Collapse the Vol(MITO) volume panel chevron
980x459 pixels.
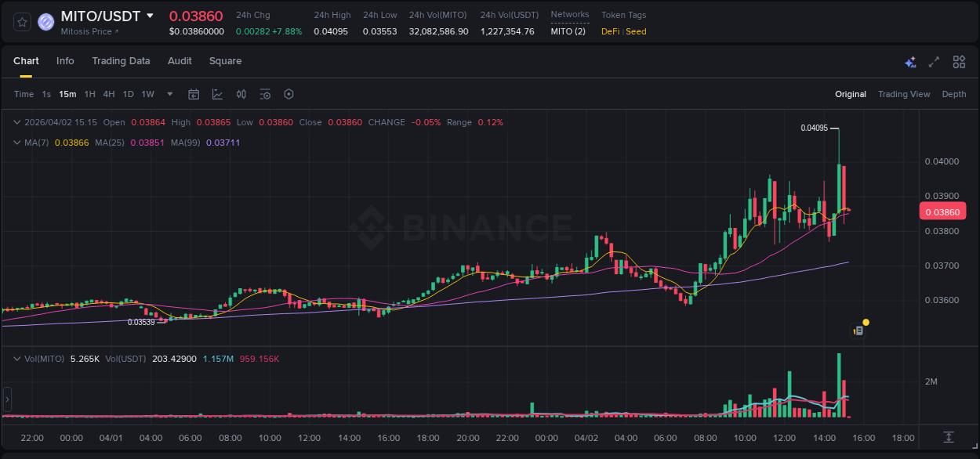(16, 358)
